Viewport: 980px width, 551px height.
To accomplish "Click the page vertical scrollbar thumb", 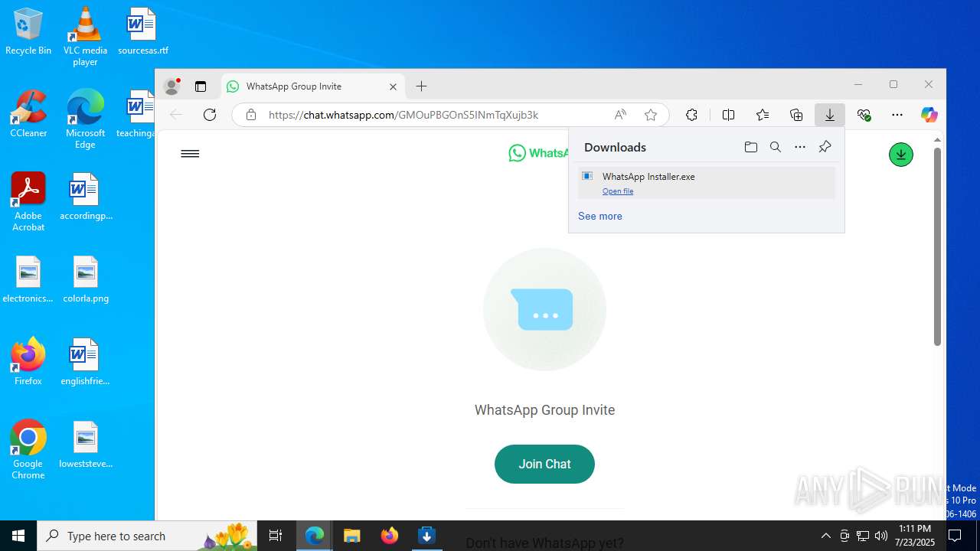I will pyautogui.click(x=937, y=246).
